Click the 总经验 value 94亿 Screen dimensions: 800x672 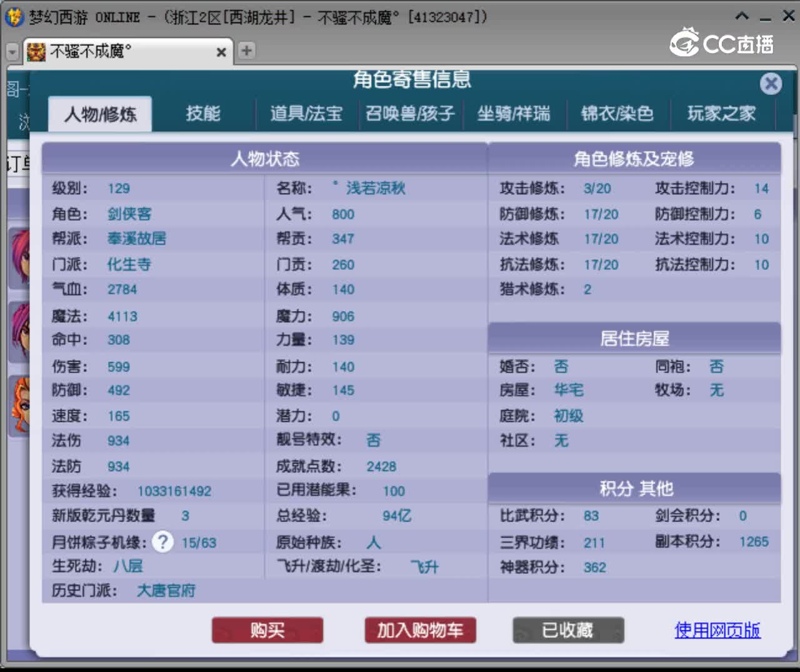[397, 516]
